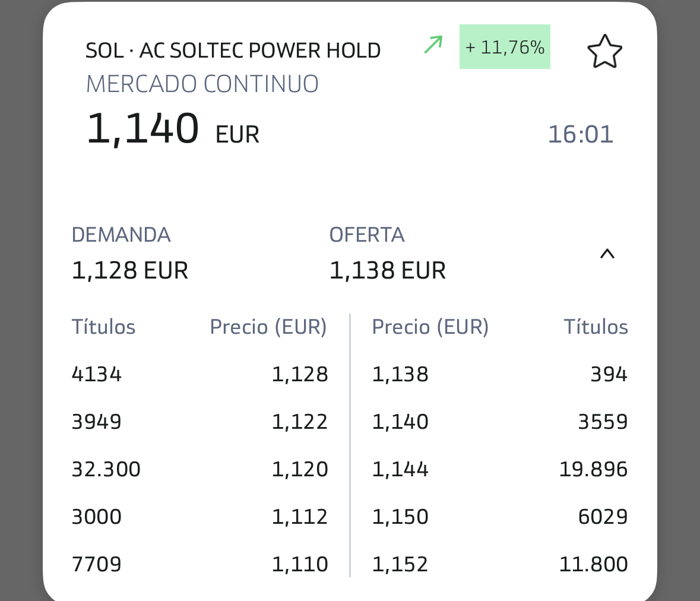Tap the 1,140 EUR last price
This screenshot has width=700, height=601.
pos(172,129)
